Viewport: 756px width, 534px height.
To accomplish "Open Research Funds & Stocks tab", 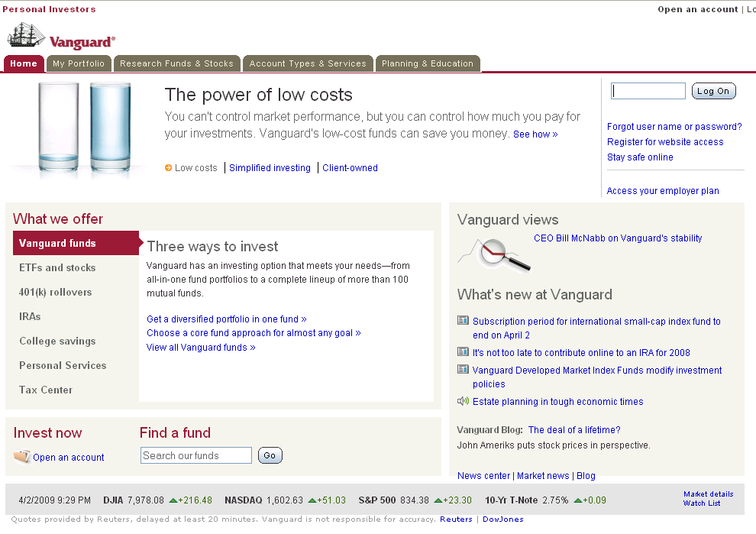I will [x=176, y=63].
